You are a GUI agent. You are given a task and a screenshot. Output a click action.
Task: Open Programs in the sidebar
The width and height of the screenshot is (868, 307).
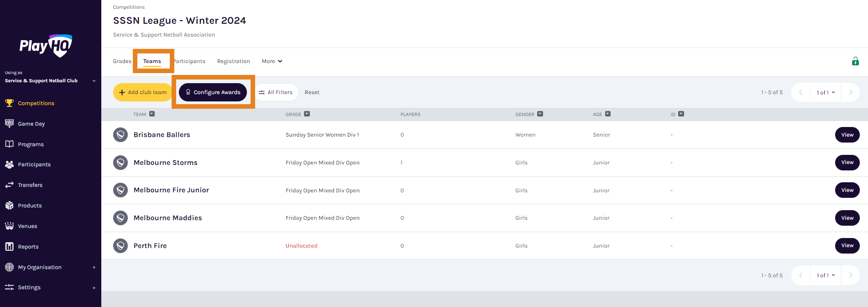point(31,144)
